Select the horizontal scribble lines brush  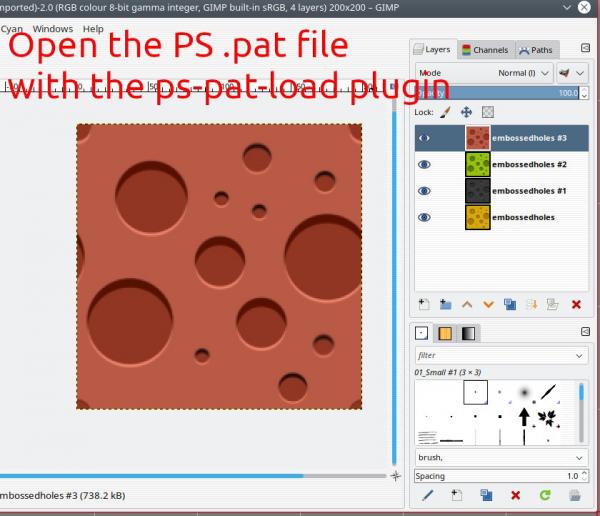[x=427, y=438]
